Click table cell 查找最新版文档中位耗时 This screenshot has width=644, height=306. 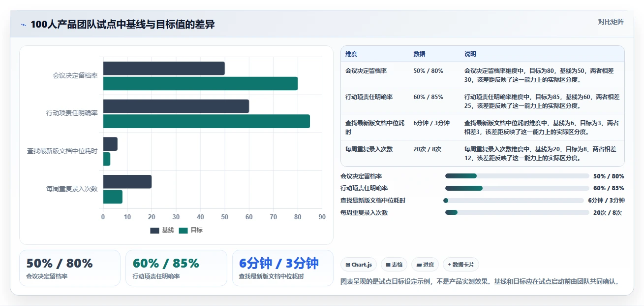pyautogui.click(x=375, y=127)
